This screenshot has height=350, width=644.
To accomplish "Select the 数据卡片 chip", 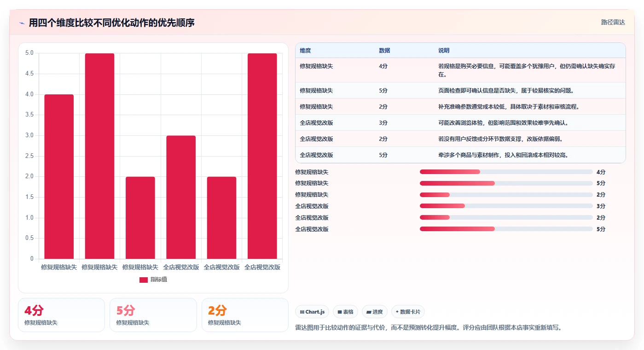I will [408, 312].
